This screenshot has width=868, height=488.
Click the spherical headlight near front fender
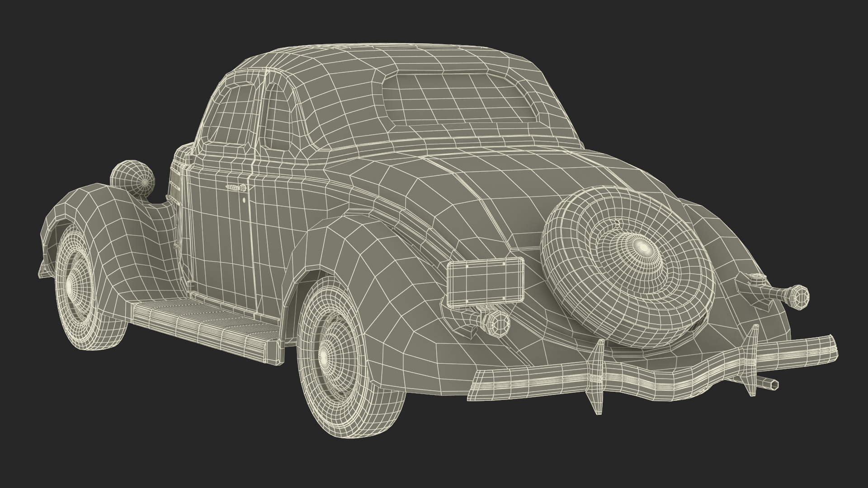[x=133, y=179]
